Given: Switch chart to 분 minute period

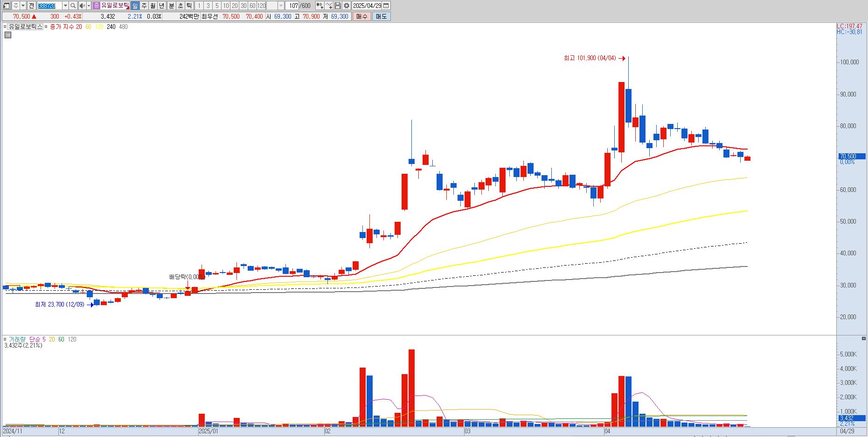Looking at the screenshot, I should pos(172,6).
